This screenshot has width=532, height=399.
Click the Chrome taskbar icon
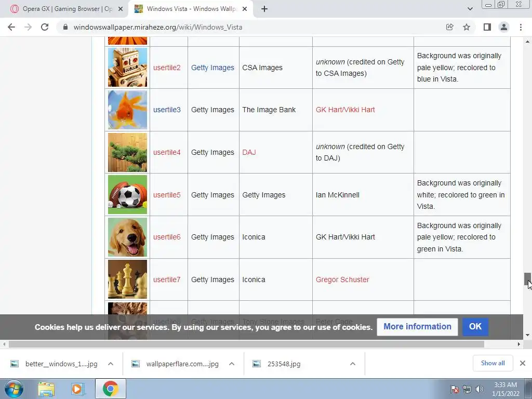[110, 389]
